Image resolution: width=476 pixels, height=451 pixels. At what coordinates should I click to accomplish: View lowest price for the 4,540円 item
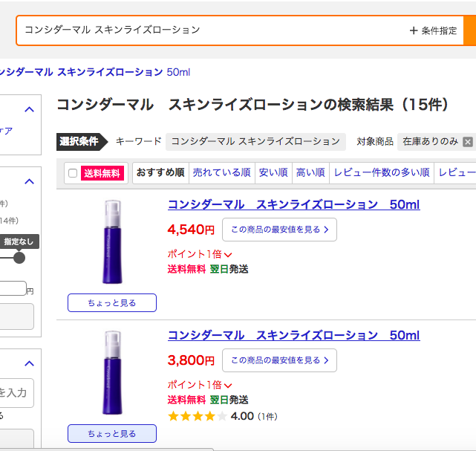(279, 230)
